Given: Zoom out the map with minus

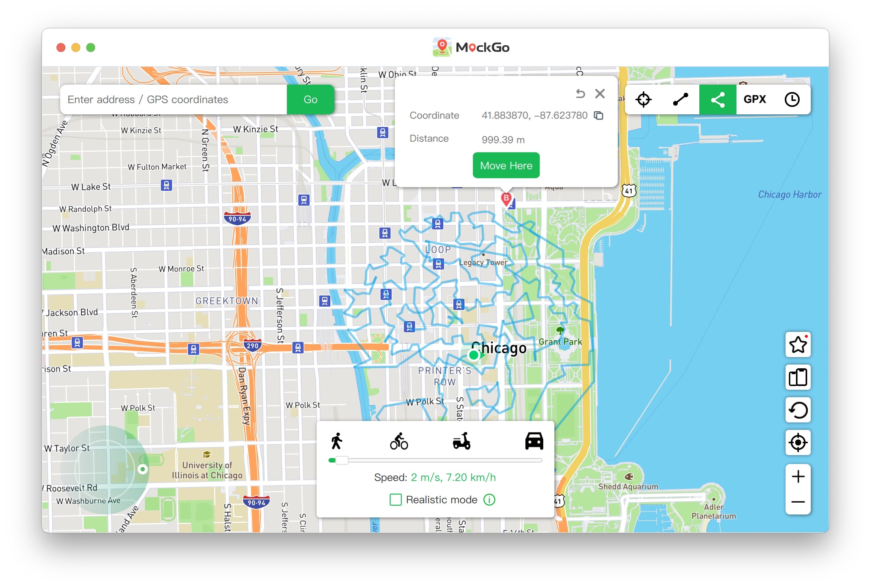Looking at the screenshot, I should [797, 502].
